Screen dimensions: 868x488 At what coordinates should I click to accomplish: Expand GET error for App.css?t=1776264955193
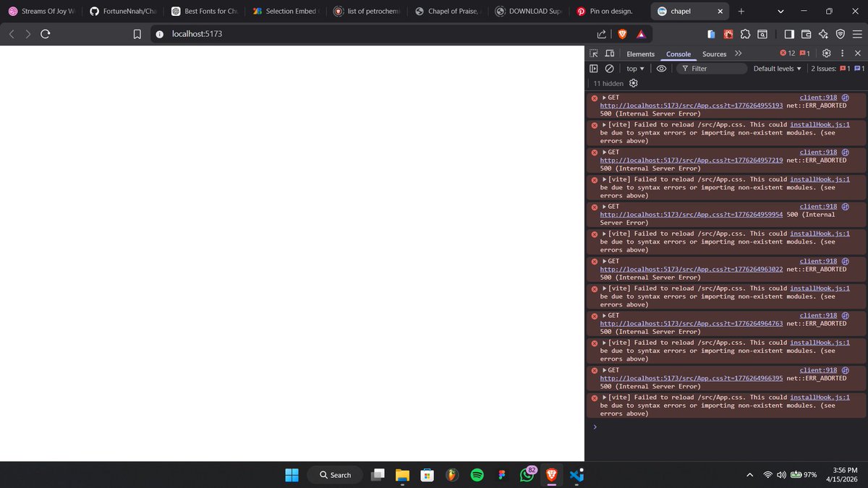pyautogui.click(x=604, y=98)
